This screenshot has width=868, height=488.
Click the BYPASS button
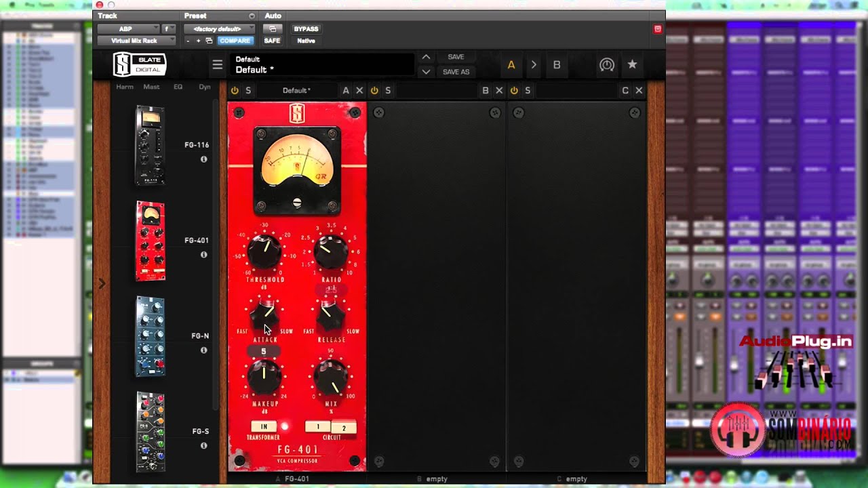click(x=306, y=29)
